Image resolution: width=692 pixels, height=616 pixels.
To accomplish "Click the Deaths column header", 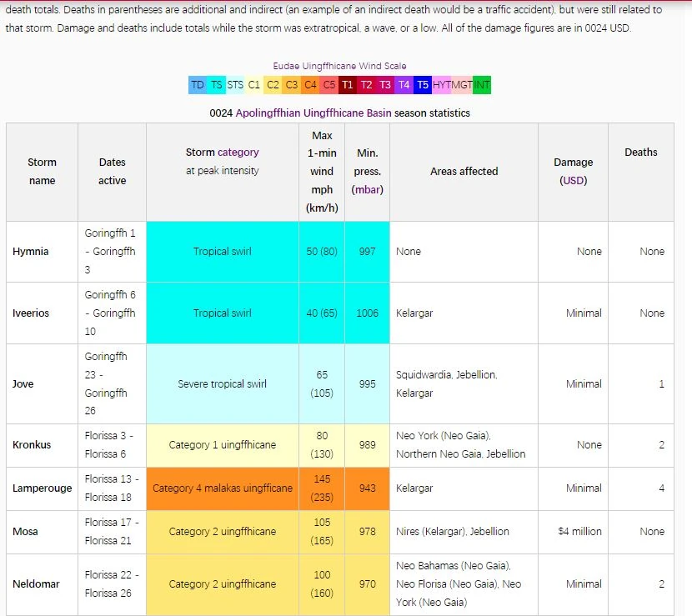I will [x=641, y=152].
